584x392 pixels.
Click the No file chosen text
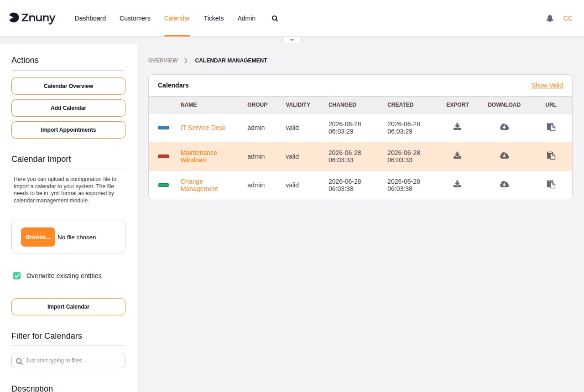pyautogui.click(x=77, y=237)
